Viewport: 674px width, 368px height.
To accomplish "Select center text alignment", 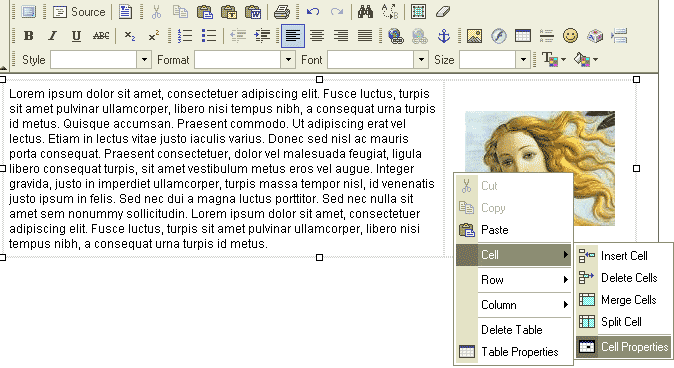I will (x=317, y=36).
